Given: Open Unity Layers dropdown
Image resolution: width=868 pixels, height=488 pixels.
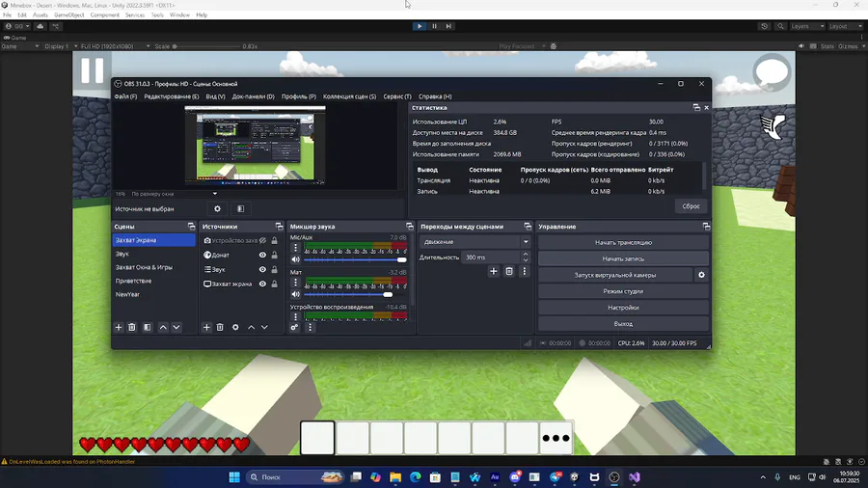Looking at the screenshot, I should click(x=807, y=26).
